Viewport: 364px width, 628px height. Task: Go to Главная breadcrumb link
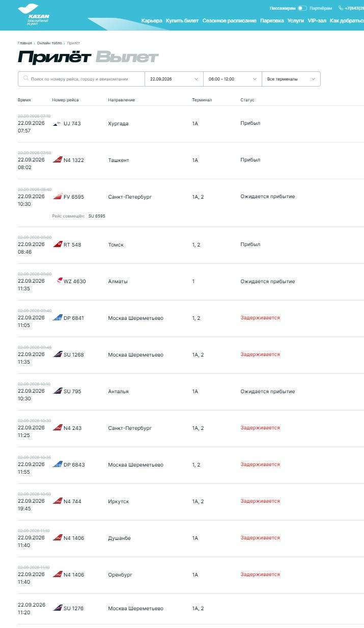click(x=24, y=43)
